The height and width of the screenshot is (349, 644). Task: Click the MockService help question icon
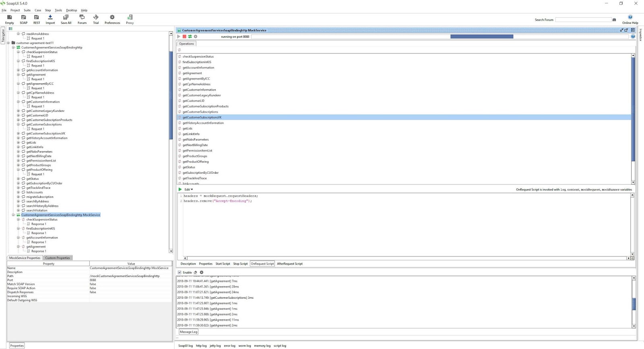pos(633,37)
